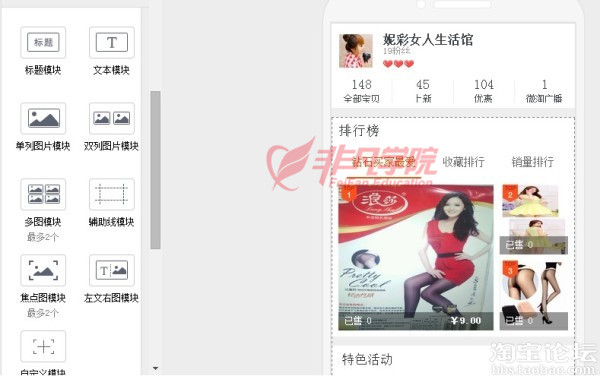This screenshot has height=376, width=600.
Task: Open the 上新 45 new arrivals link
Action: tap(423, 91)
